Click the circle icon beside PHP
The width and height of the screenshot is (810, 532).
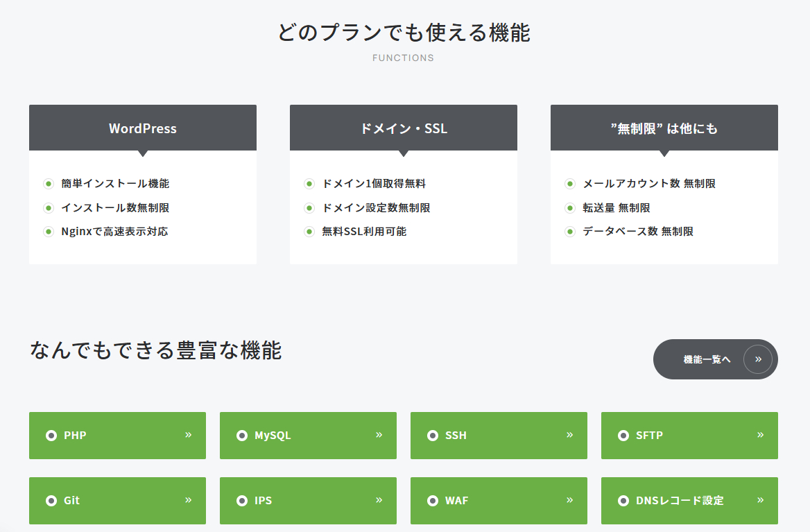click(x=51, y=436)
